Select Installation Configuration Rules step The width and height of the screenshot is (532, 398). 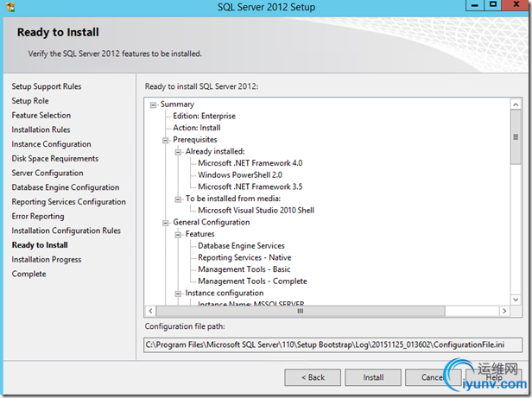click(x=66, y=231)
